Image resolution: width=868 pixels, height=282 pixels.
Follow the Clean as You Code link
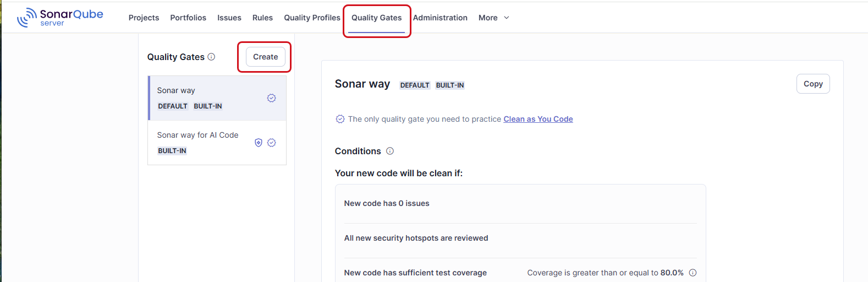(x=538, y=119)
